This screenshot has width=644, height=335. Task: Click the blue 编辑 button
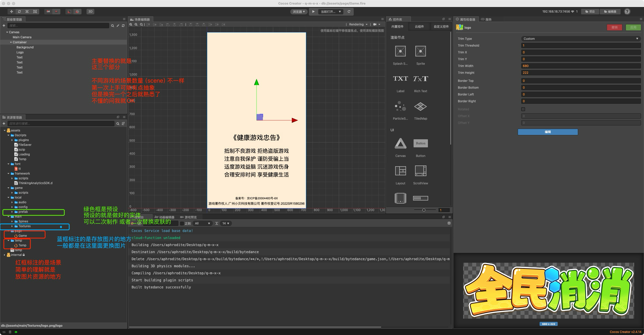[548, 132]
